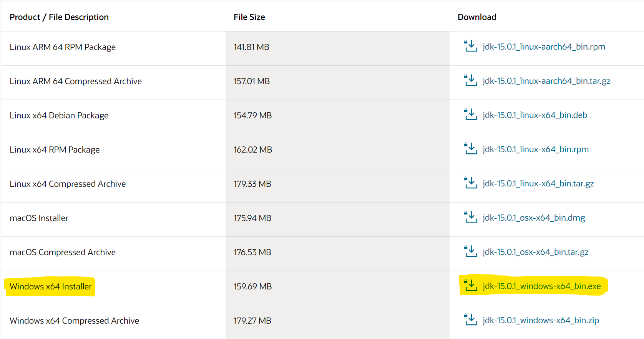644x339 pixels.
Task: Click download icon for jdk-15.0.1_linux-x64_bin.deb
Action: coord(470,115)
